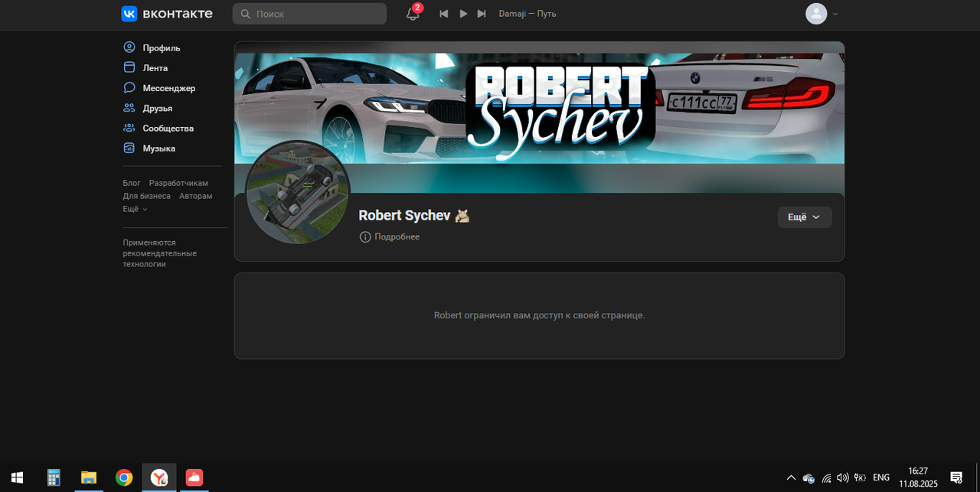
Task: Open Robert Sychev's round profile photo
Action: click(298, 193)
